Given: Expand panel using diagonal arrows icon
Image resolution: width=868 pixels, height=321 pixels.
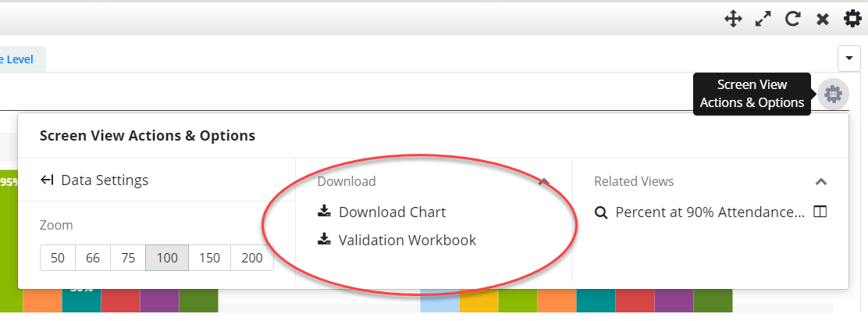Looking at the screenshot, I should pyautogui.click(x=763, y=20).
